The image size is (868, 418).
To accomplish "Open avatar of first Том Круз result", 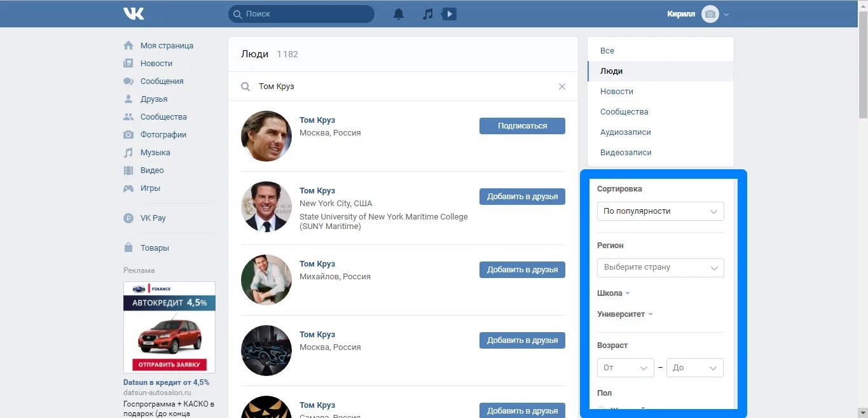I will click(x=266, y=136).
